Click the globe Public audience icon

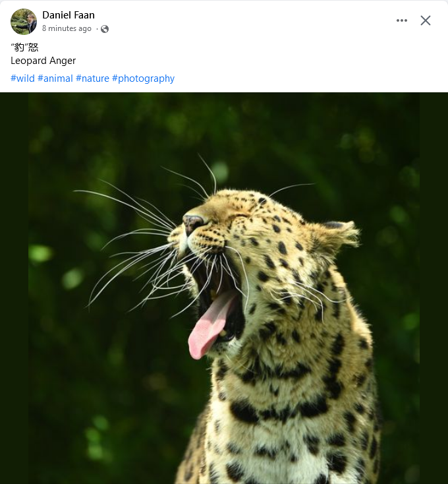click(105, 29)
